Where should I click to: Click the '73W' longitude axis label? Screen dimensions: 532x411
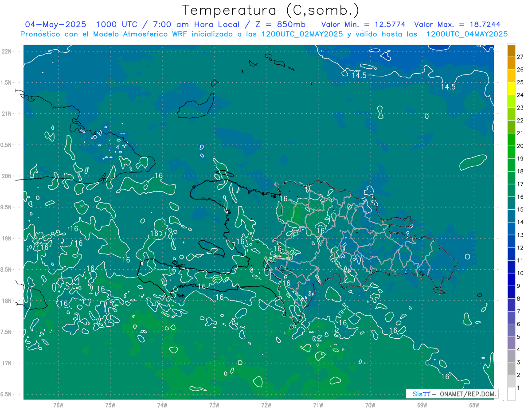(x=214, y=405)
